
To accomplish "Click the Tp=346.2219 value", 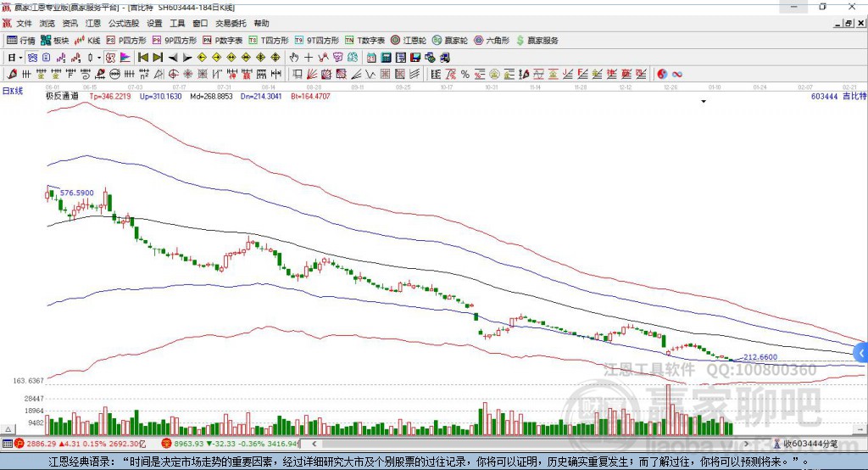I will (x=110, y=97).
